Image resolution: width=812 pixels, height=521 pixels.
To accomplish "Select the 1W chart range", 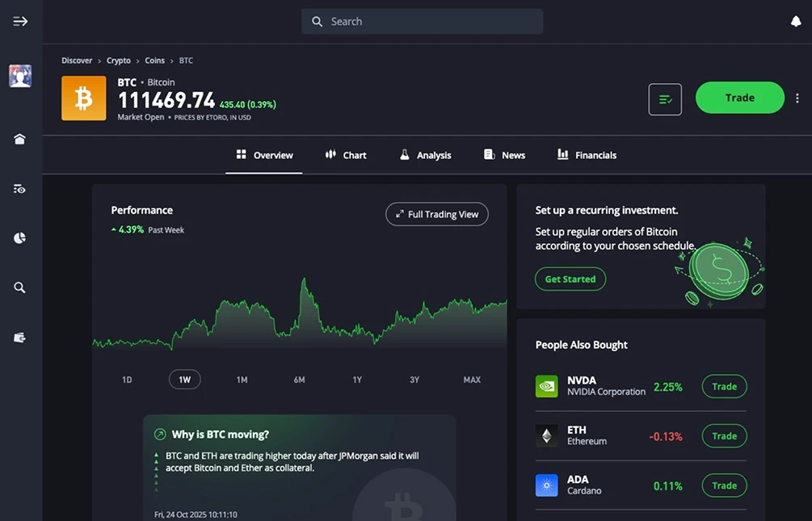I will tap(185, 380).
